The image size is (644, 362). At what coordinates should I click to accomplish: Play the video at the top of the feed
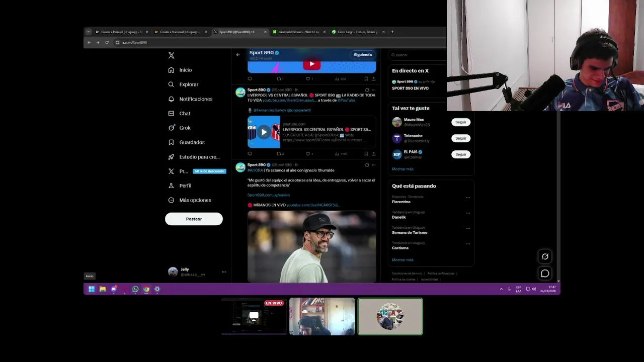coord(311,64)
